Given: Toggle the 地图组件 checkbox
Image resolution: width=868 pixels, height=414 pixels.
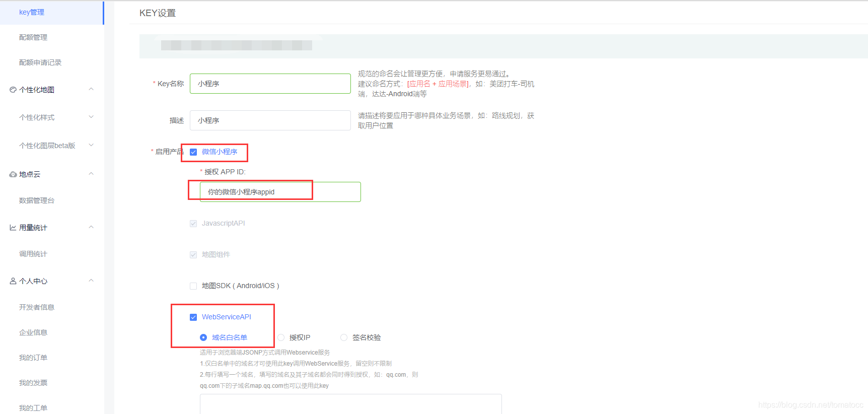Looking at the screenshot, I should 193,255.
